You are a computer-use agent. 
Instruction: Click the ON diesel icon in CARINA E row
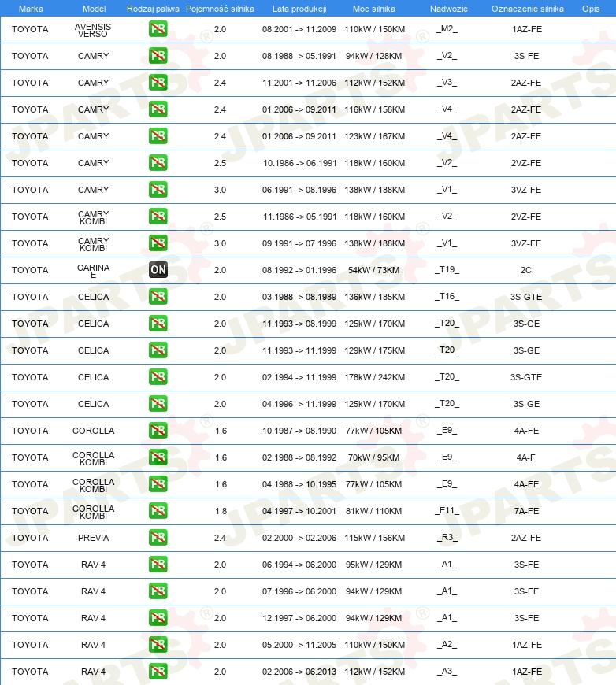coord(158,270)
